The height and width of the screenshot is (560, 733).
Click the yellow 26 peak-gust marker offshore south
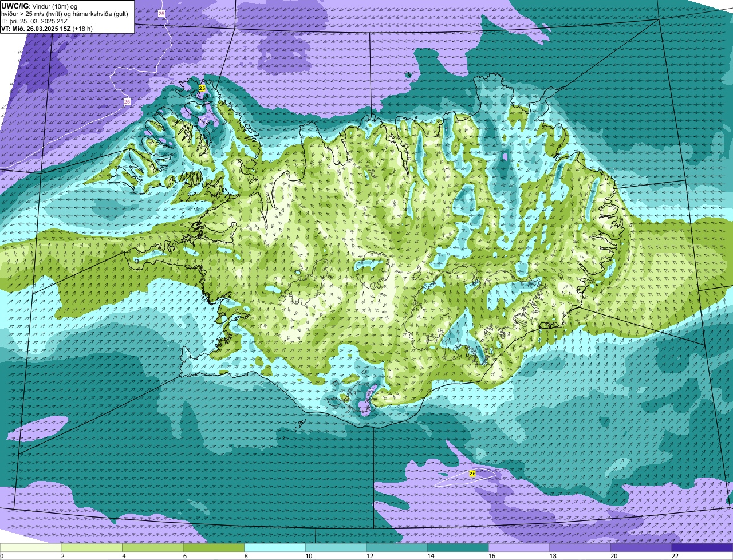[472, 474]
